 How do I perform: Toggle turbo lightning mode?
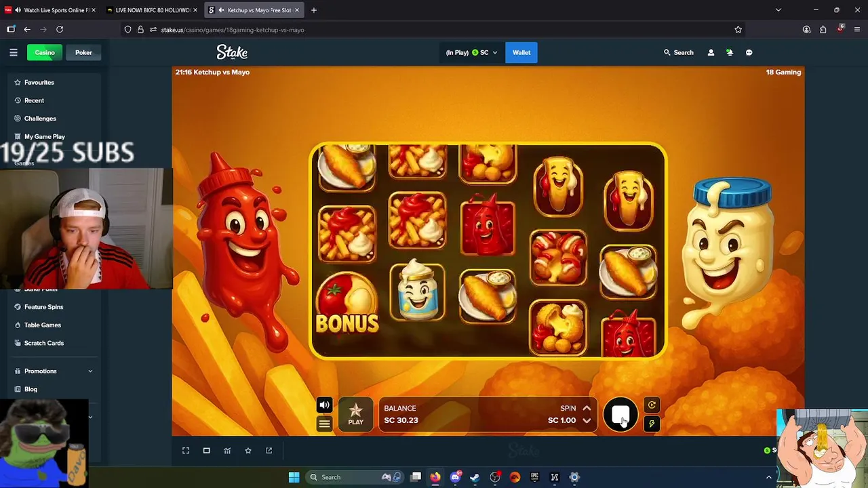(652, 424)
